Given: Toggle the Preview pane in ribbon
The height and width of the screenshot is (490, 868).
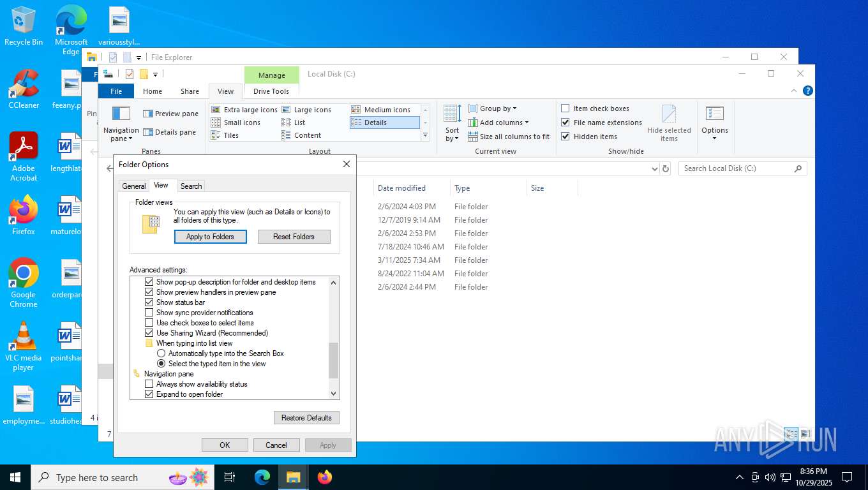Looking at the screenshot, I should pyautogui.click(x=170, y=114).
